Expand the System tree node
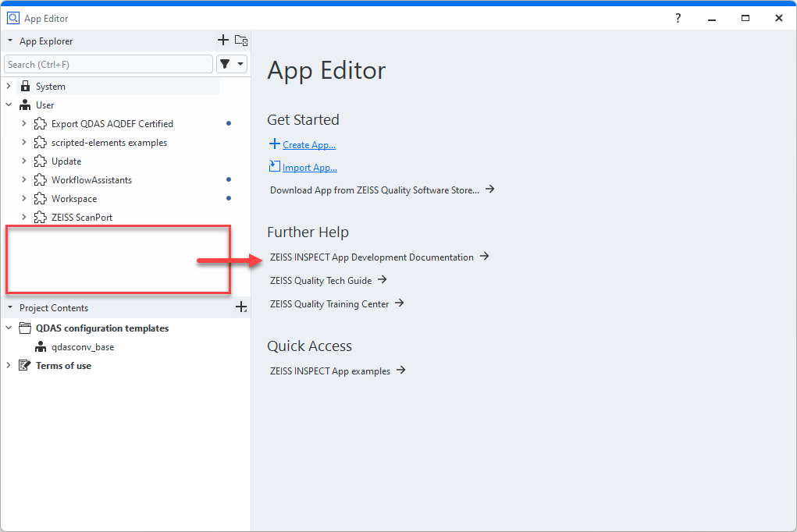Viewport: 797px width, 532px height. click(9, 87)
